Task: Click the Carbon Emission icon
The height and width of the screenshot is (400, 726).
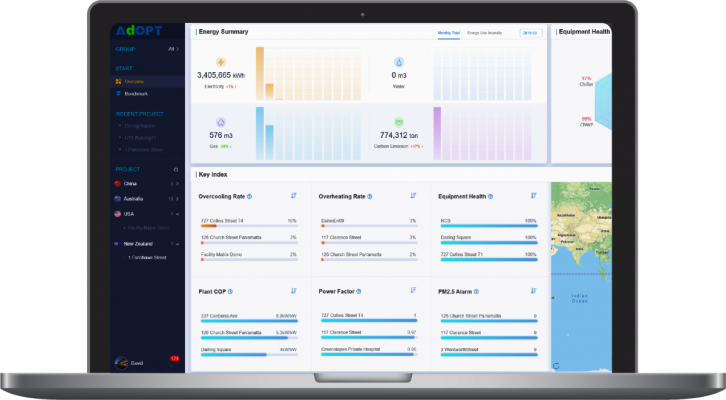Action: [x=400, y=122]
